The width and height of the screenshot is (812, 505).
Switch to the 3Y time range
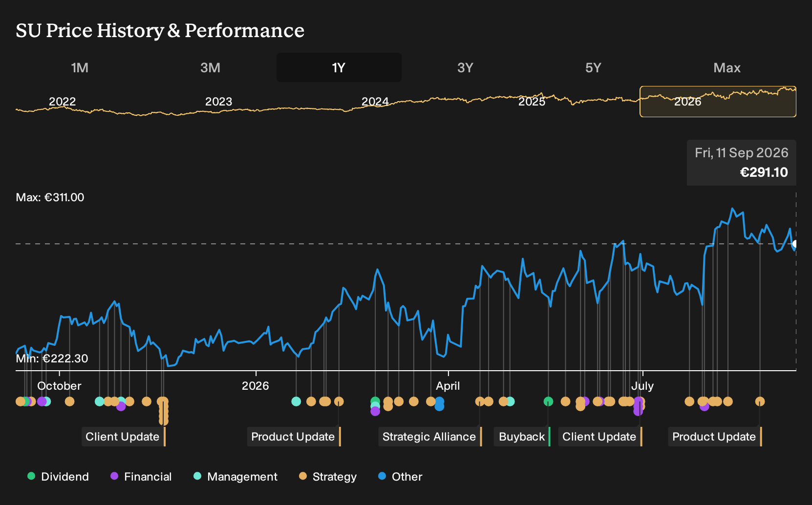(x=465, y=67)
